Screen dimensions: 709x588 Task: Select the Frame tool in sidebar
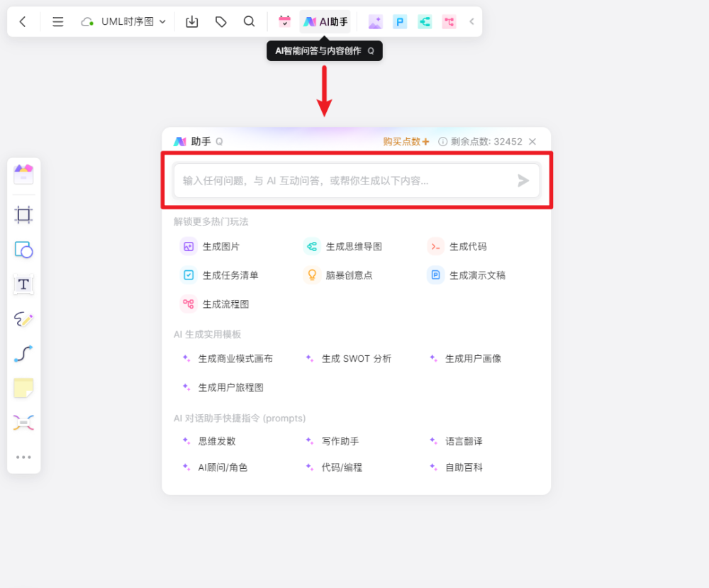point(23,215)
